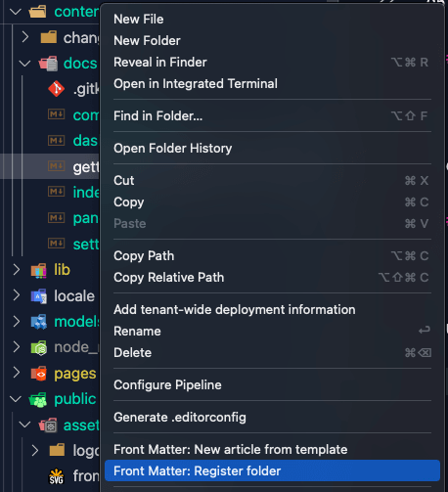Click the public folder icon
The width and height of the screenshot is (448, 492).
(x=38, y=399)
